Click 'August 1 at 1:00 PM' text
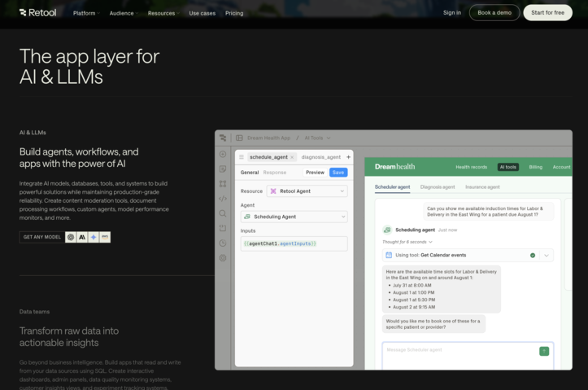This screenshot has height=390, width=588. 414,293
